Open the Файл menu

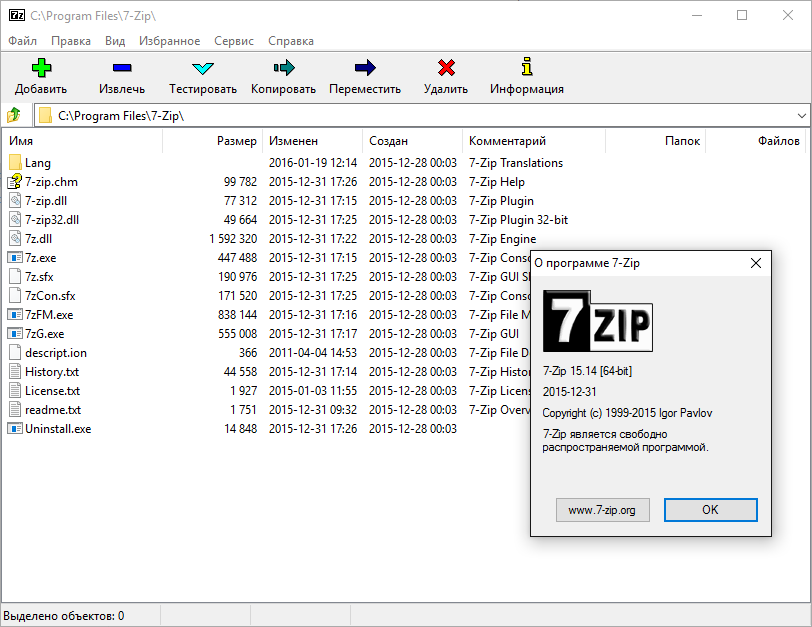pos(23,41)
